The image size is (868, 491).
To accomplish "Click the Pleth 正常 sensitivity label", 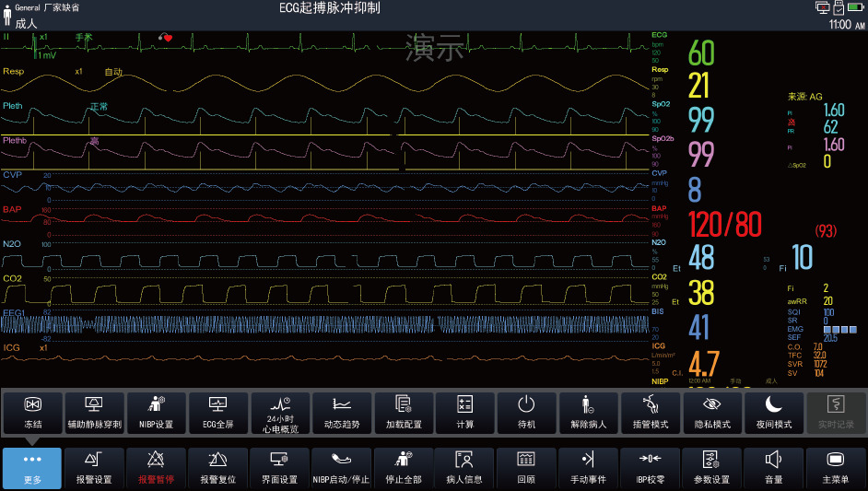I will pyautogui.click(x=100, y=106).
